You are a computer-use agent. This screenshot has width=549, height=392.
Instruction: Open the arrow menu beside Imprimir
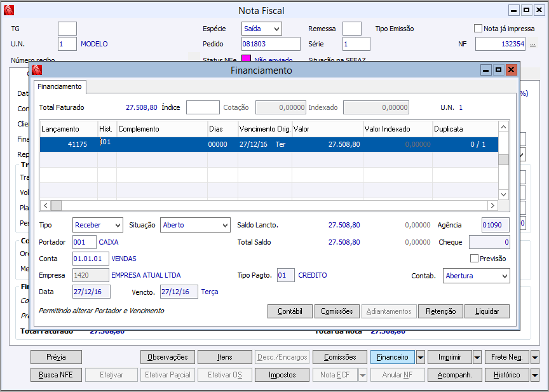(477, 357)
